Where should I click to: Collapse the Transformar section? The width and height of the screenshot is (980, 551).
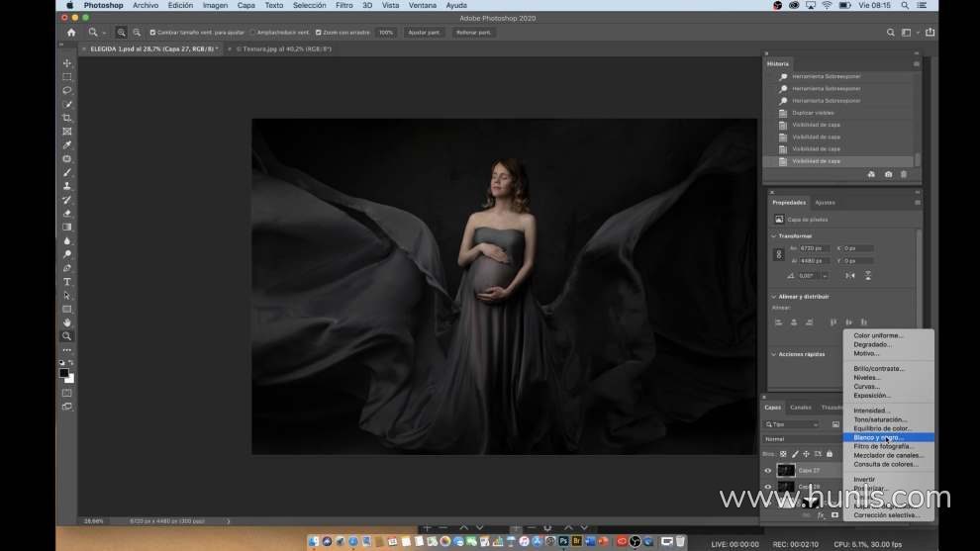click(773, 236)
